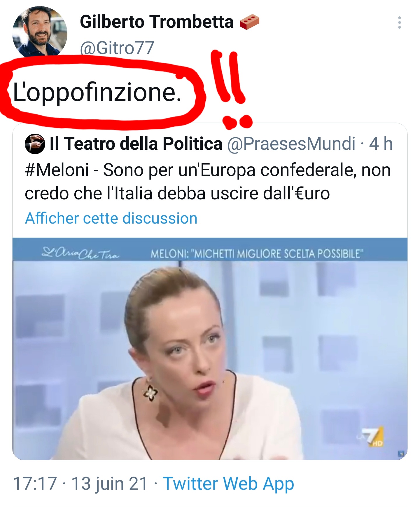Click Afficher cette discussion link

point(111,218)
